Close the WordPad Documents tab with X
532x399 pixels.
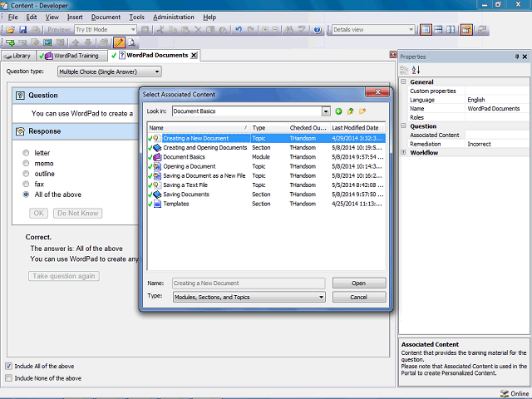(x=194, y=56)
